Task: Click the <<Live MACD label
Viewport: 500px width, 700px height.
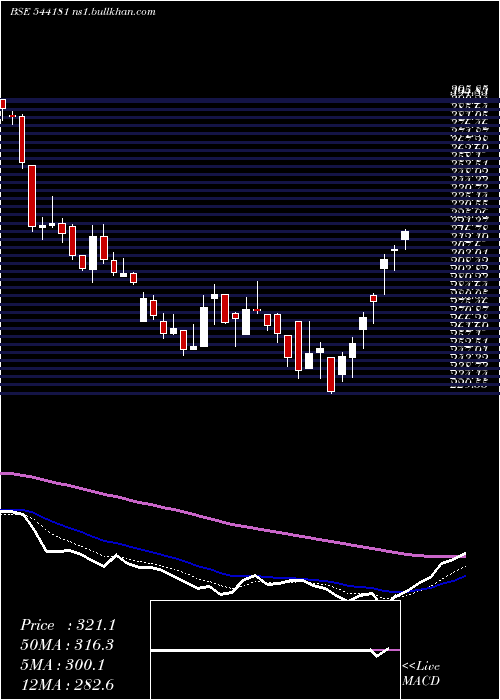Action: tap(421, 673)
